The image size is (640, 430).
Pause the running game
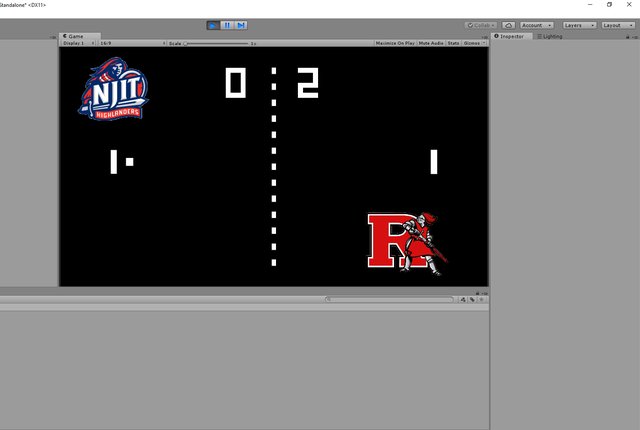pos(227,25)
